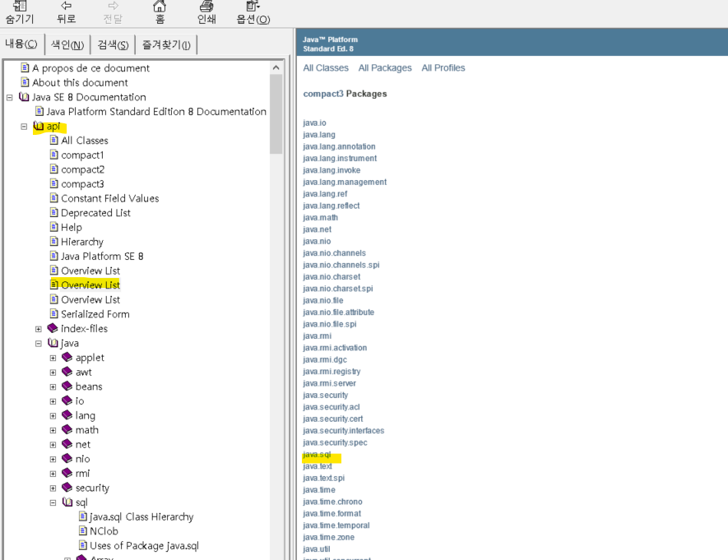Collapse the Java SE 8 Documentation node
Screen dimensions: 728x560
click(x=9, y=97)
